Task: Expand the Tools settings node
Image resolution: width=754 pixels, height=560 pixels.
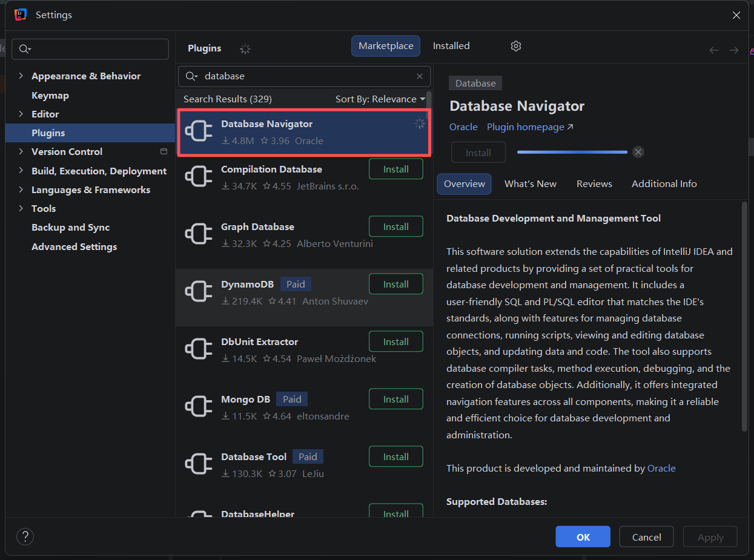Action: click(x=21, y=208)
